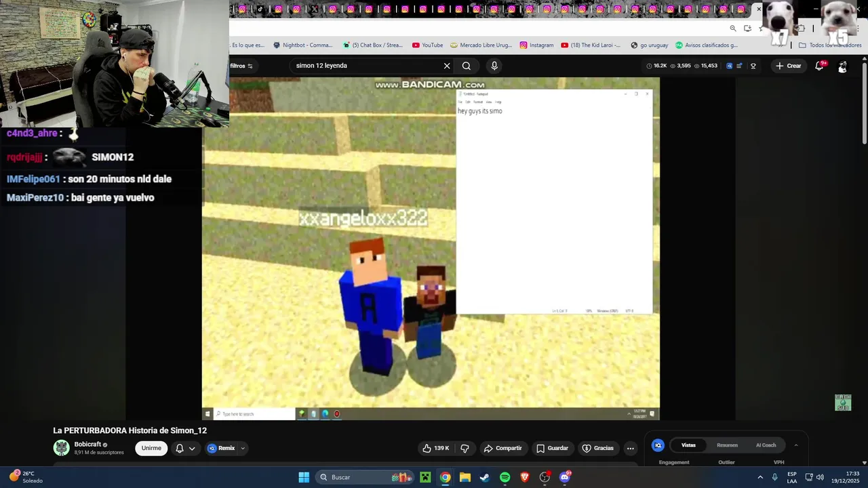
Task: Open the taskbar volume control
Action: pyautogui.click(x=820, y=477)
